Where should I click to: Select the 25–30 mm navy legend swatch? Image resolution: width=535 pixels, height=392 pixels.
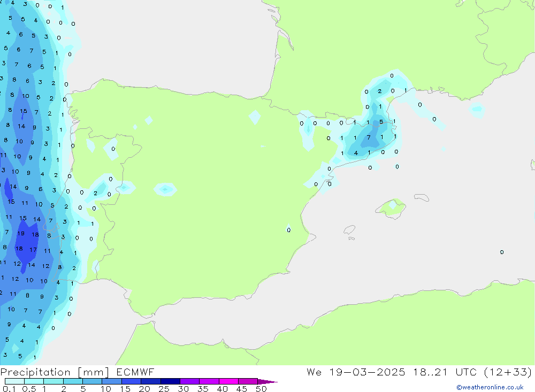170,381
